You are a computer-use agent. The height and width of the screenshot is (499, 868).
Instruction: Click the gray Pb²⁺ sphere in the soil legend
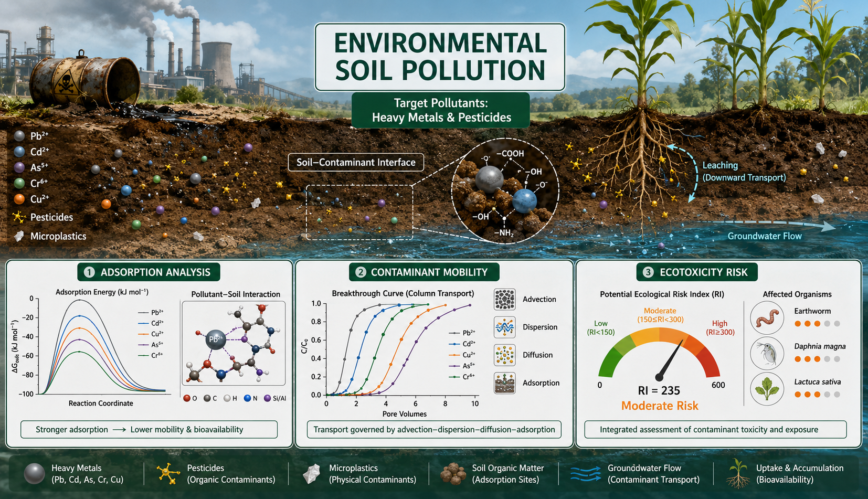coord(19,136)
